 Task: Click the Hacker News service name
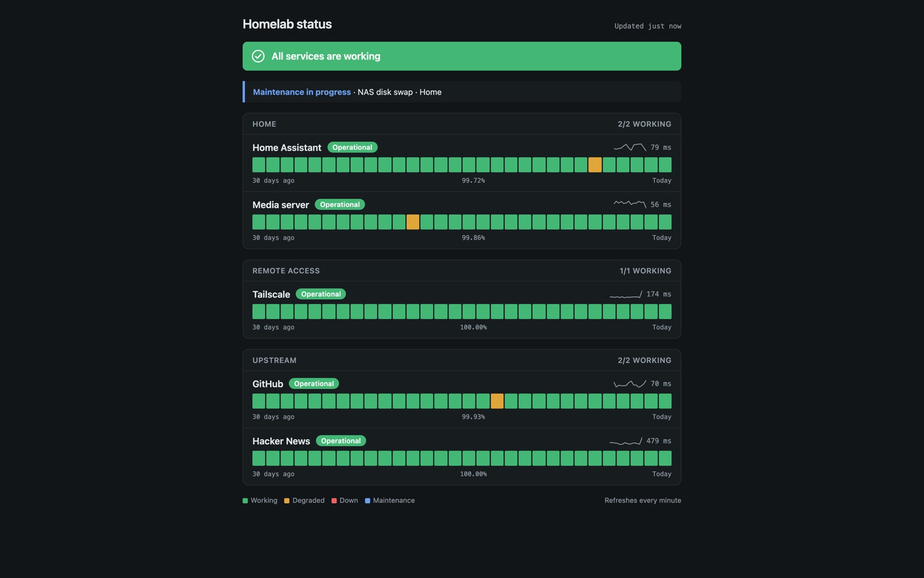click(281, 441)
